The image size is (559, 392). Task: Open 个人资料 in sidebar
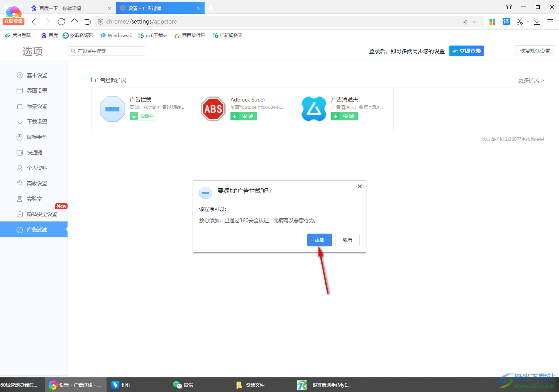pos(34,168)
